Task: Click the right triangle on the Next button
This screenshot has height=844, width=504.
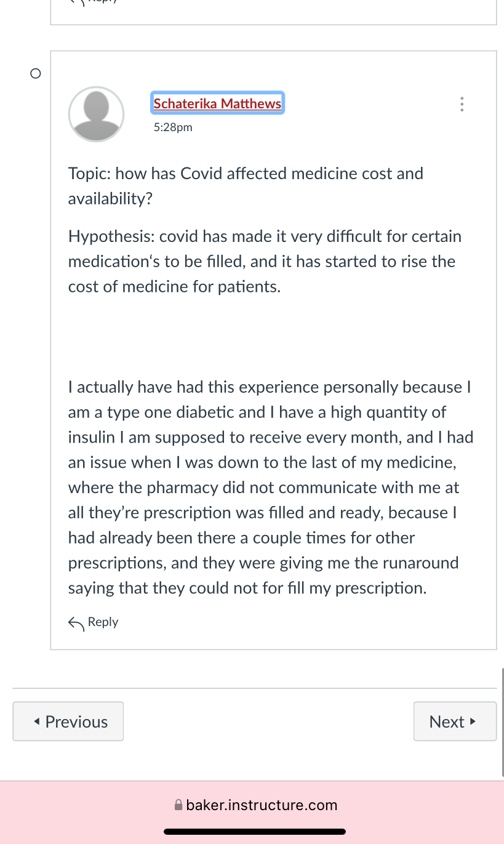Action: [473, 721]
